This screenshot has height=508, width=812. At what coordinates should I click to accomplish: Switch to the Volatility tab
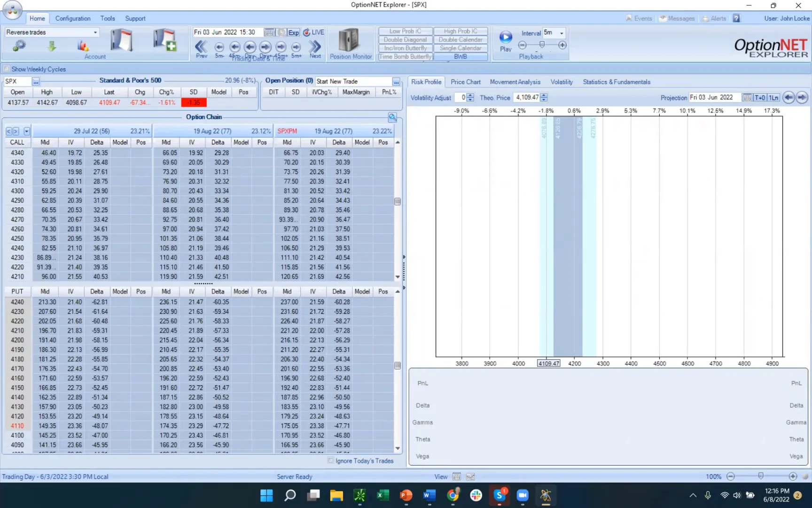coord(562,82)
